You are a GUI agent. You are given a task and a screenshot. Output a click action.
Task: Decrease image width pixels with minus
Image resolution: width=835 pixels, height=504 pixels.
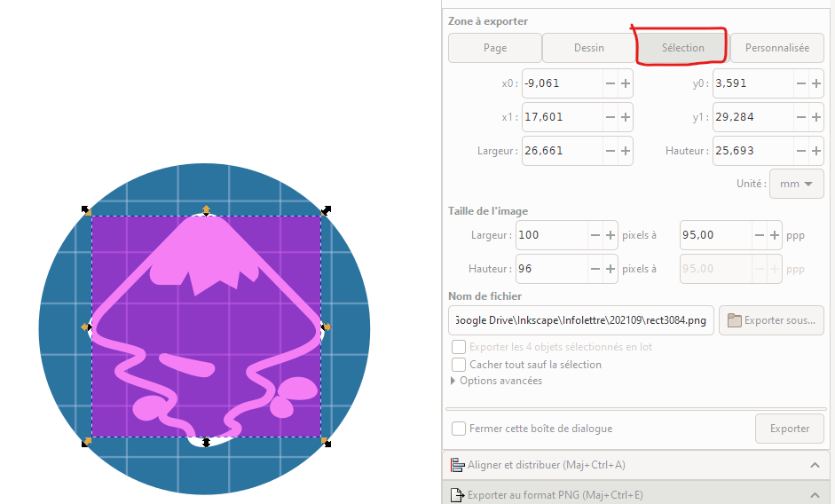(595, 235)
